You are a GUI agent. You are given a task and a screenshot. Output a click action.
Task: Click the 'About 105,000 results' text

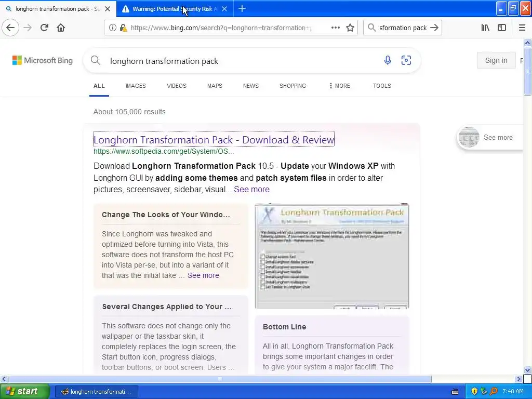coord(129,112)
